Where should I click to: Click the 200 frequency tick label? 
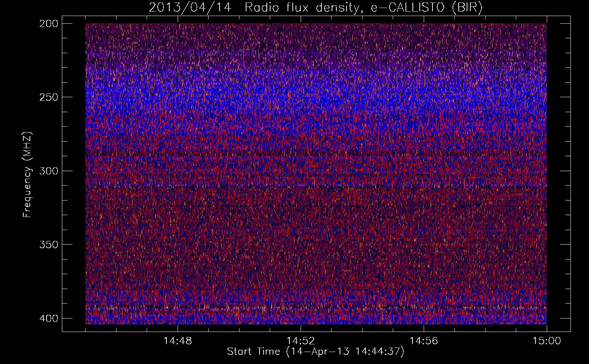[x=48, y=24]
